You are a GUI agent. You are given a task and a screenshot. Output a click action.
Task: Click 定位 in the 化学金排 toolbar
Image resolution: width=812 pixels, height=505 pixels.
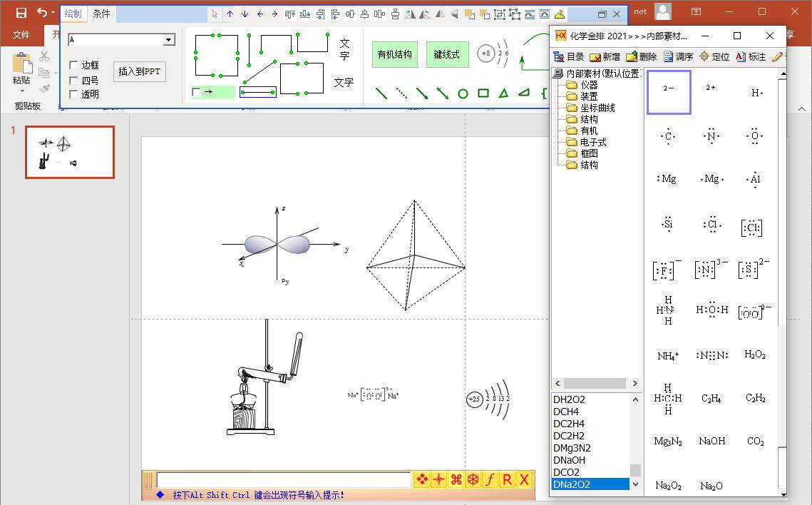tap(714, 57)
